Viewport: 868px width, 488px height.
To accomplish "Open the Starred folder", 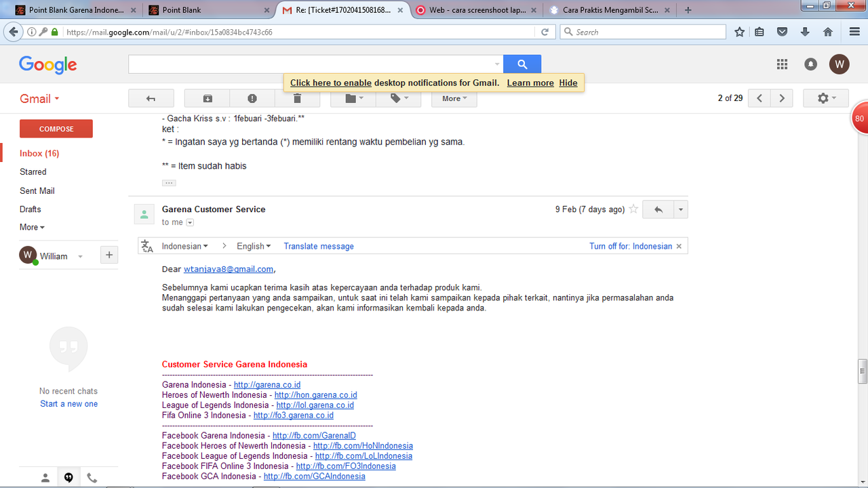I will 33,172.
